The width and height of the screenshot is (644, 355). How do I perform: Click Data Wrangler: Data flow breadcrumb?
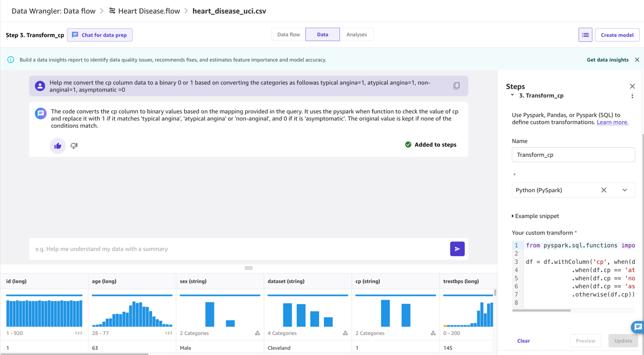(x=53, y=11)
